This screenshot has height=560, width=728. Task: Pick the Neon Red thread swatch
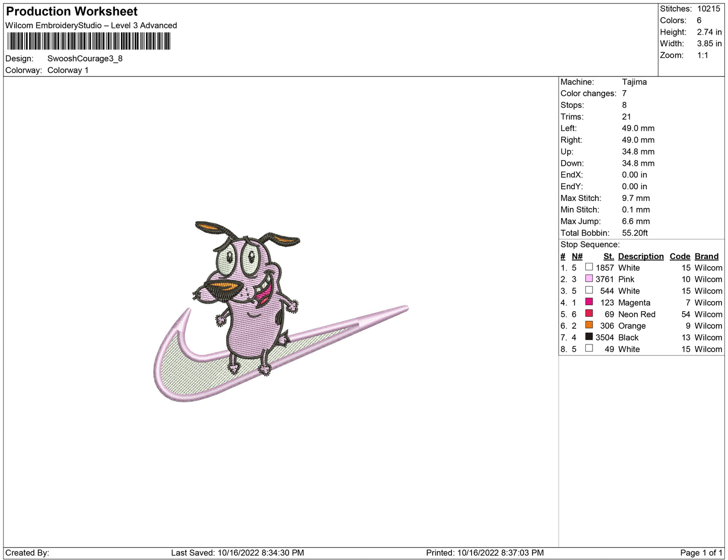click(x=589, y=313)
